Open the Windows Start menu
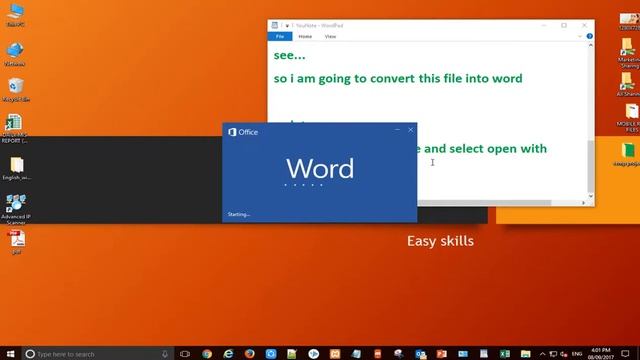 coord(11,353)
